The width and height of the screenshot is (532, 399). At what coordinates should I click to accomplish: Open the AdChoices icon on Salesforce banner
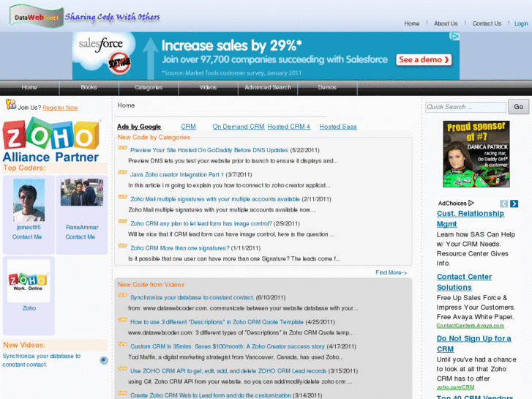pyautogui.click(x=454, y=37)
